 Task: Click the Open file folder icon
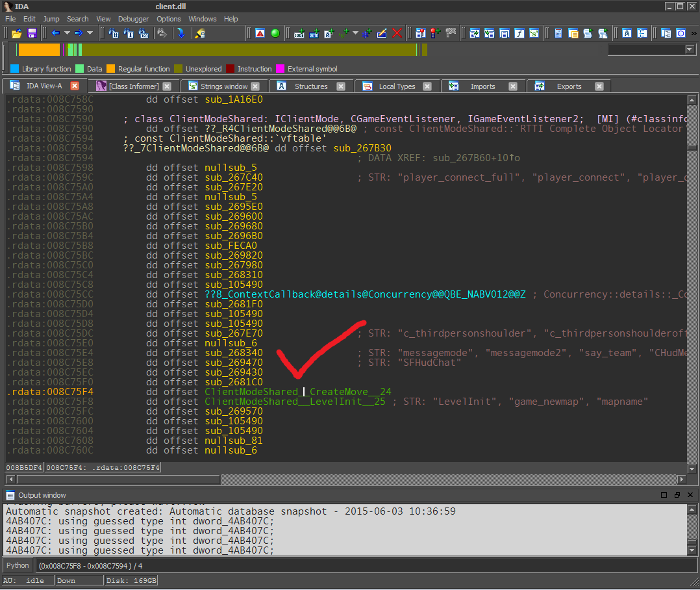click(x=16, y=34)
